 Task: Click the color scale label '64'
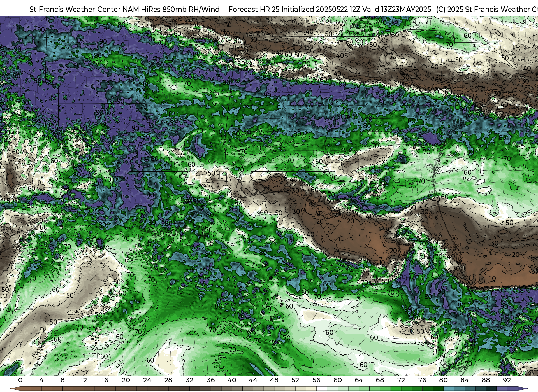[x=359, y=380]
